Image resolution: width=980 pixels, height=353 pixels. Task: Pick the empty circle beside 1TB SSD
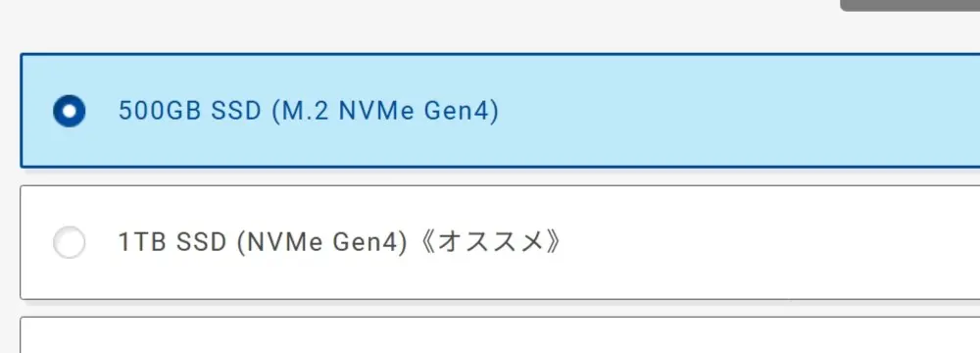coord(69,242)
